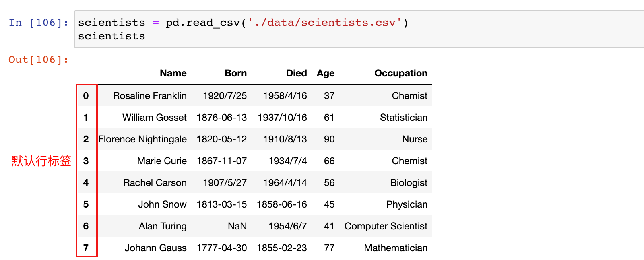Viewport: 644px width, 260px height.
Task: Click the red 默认行标签 annotation text
Action: point(41,161)
